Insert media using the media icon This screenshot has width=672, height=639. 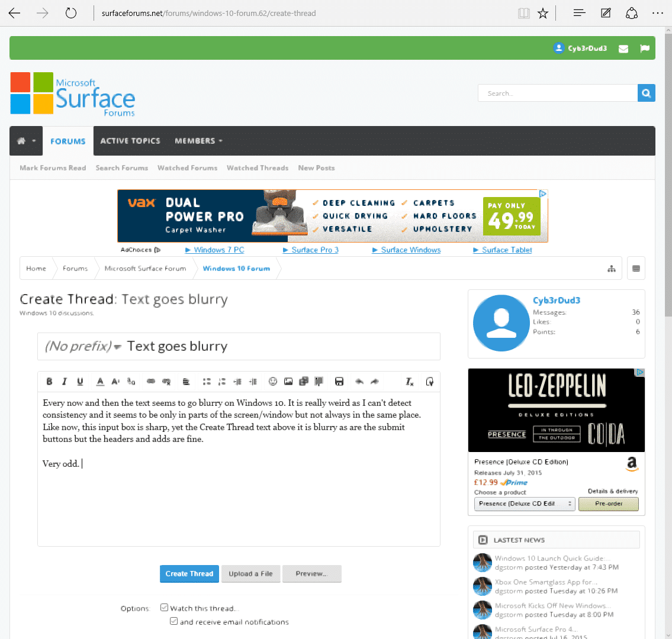tap(303, 381)
